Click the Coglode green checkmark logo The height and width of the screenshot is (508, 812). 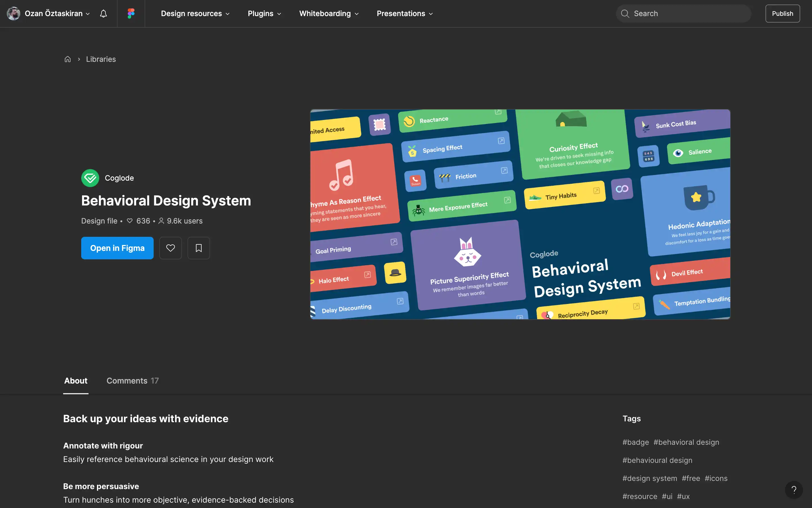pos(90,178)
